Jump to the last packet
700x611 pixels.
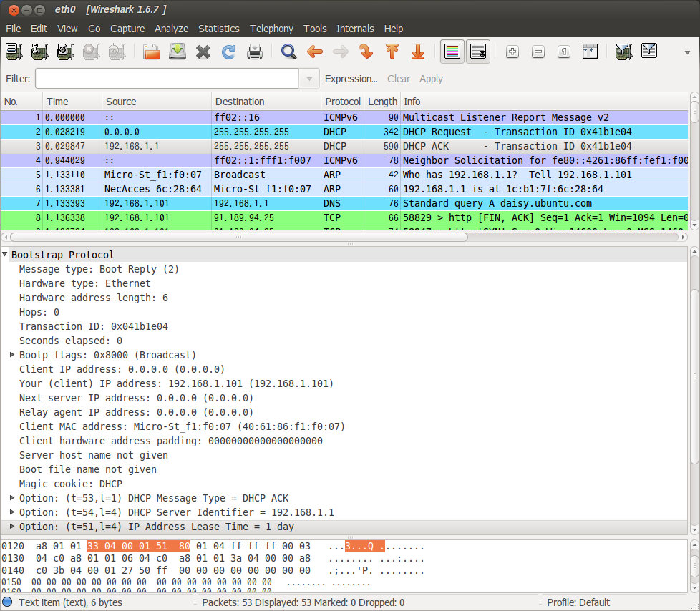[x=418, y=52]
